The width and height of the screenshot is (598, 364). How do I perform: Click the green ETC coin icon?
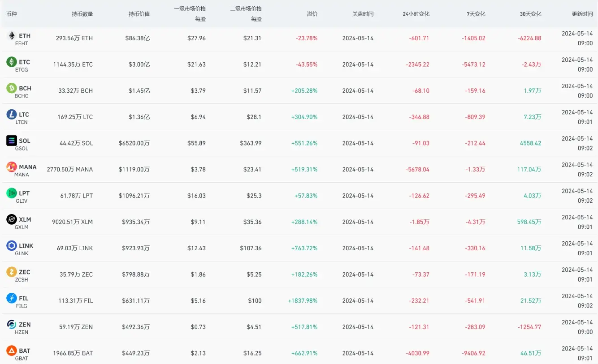[12, 62]
